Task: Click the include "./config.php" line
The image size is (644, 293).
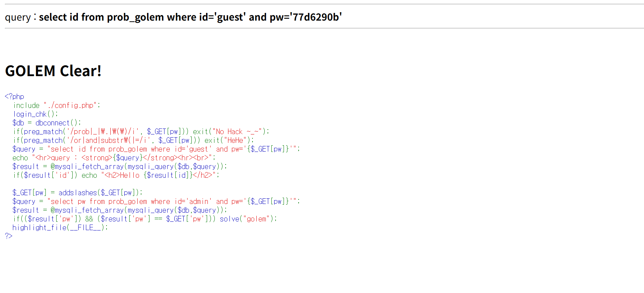Action: coord(57,105)
